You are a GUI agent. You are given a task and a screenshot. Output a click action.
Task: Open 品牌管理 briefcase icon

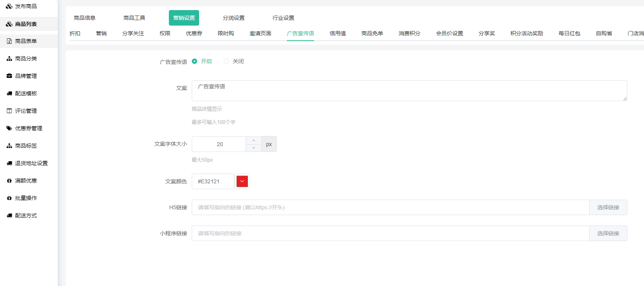(9, 76)
